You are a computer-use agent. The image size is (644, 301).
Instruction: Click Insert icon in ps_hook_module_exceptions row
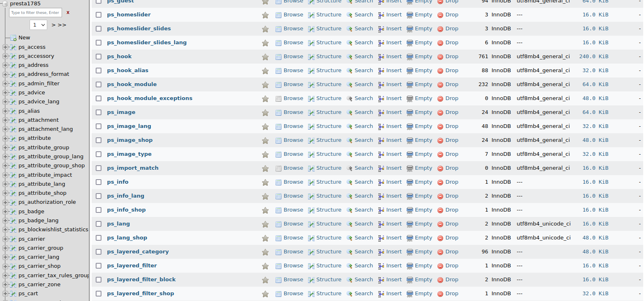pyautogui.click(x=381, y=99)
